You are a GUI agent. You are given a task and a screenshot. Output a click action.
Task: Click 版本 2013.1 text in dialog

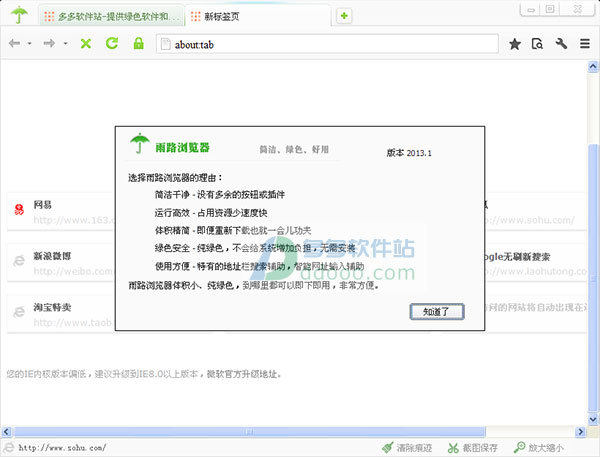point(409,153)
